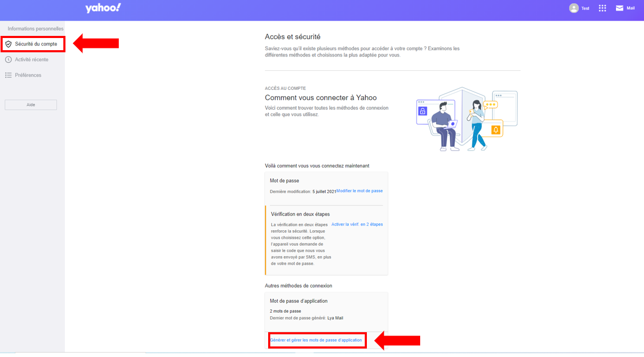Click the 'Vérification en deux étapes' heading
The height and width of the screenshot is (357, 644).
click(x=300, y=214)
